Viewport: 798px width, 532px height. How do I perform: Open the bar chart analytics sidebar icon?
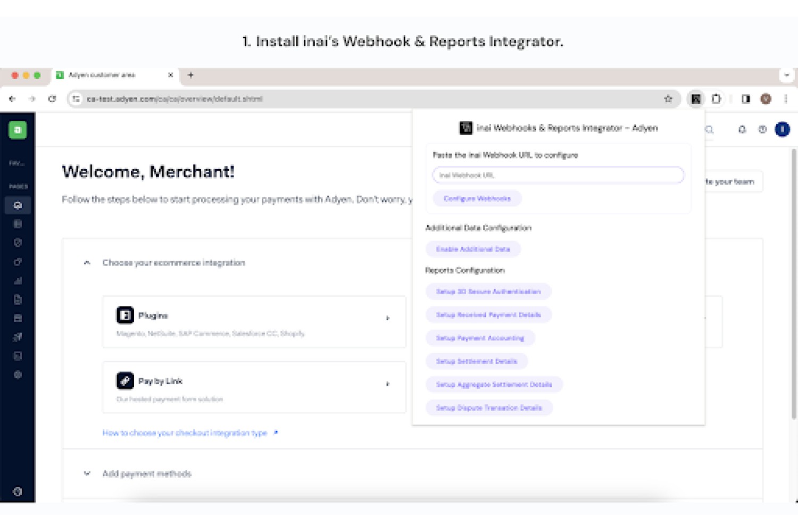coord(18,280)
